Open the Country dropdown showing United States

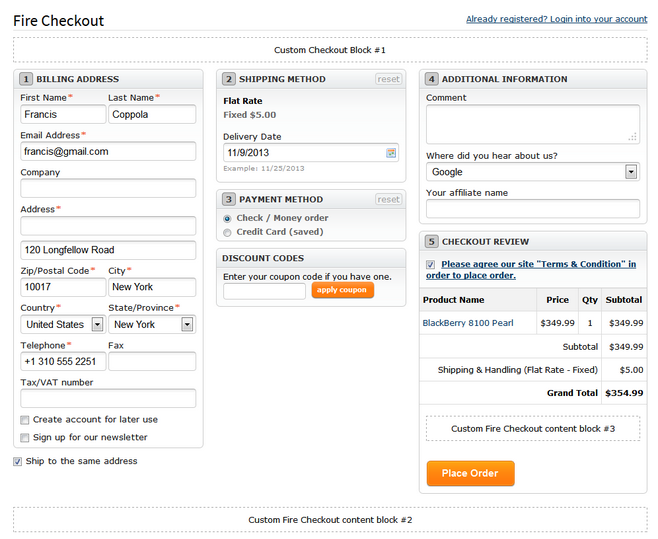pyautogui.click(x=63, y=324)
